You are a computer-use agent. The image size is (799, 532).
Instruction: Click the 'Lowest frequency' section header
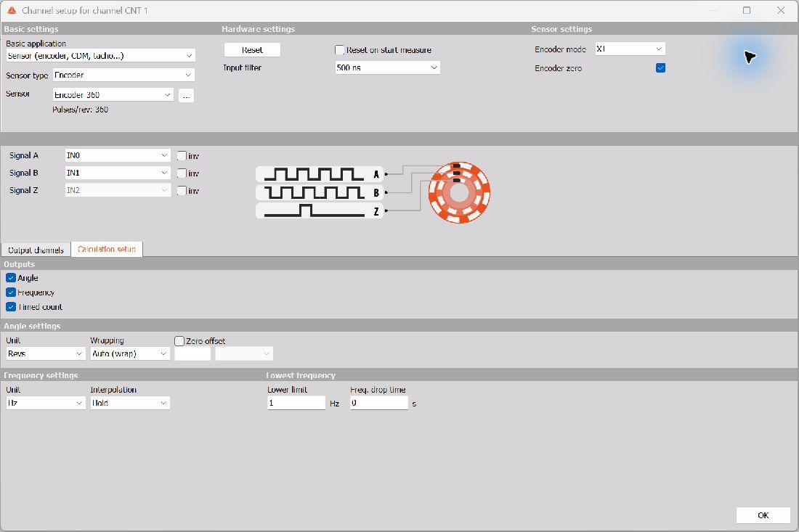[x=301, y=375]
